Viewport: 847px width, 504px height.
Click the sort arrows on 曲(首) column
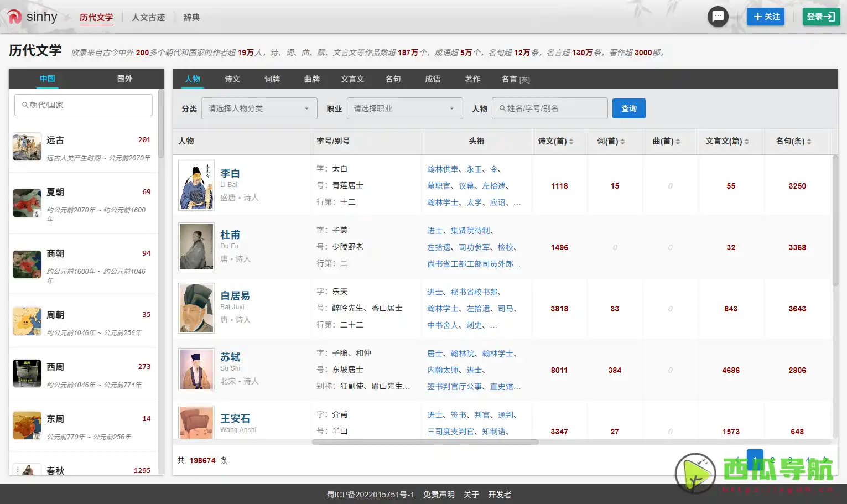pos(678,141)
